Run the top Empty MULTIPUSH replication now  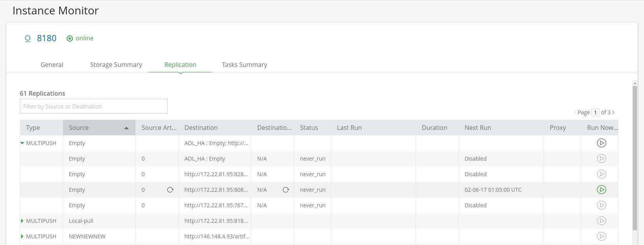point(601,143)
